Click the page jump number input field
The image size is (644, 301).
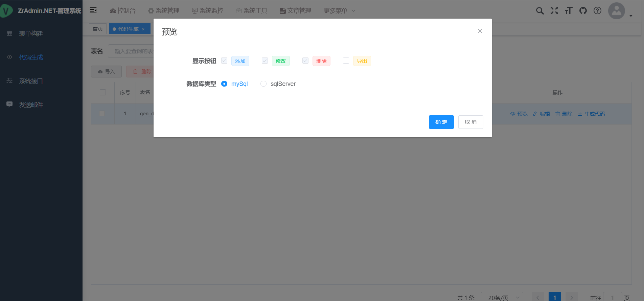coord(612,297)
